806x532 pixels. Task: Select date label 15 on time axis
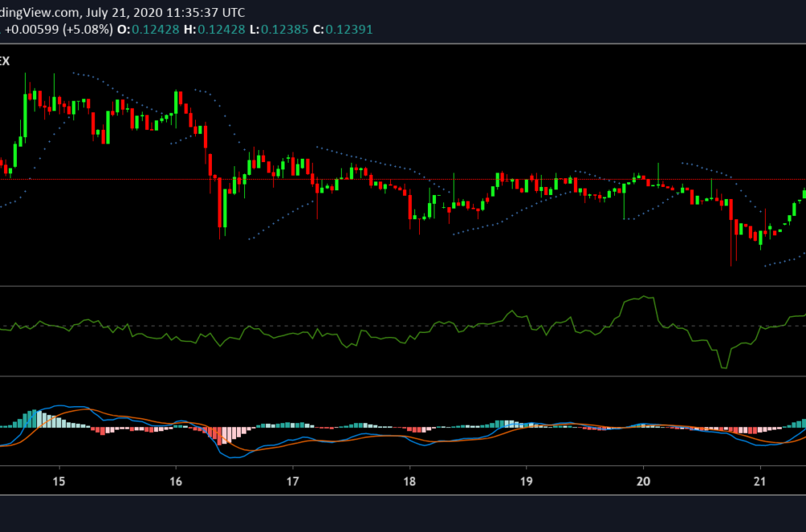(x=59, y=481)
